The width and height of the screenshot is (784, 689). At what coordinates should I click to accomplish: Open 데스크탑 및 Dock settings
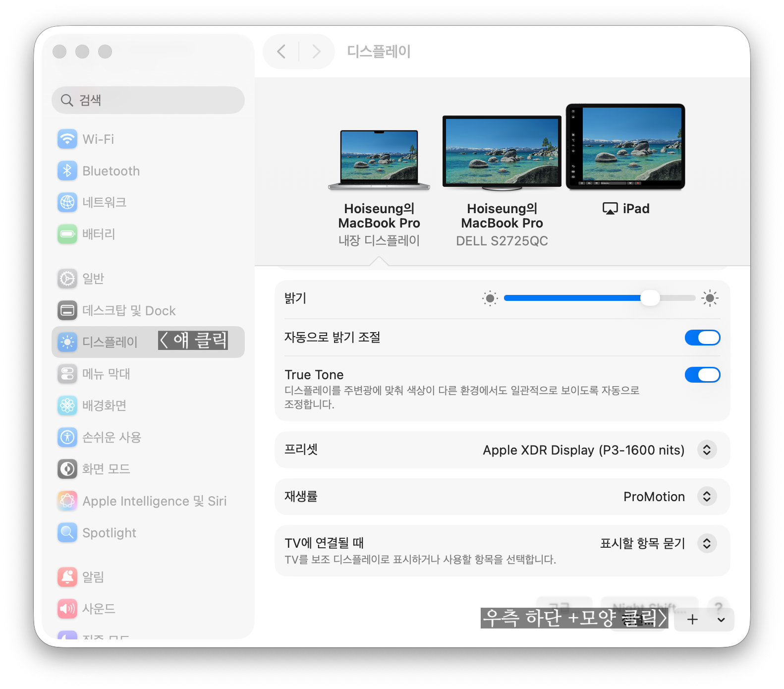coord(148,310)
